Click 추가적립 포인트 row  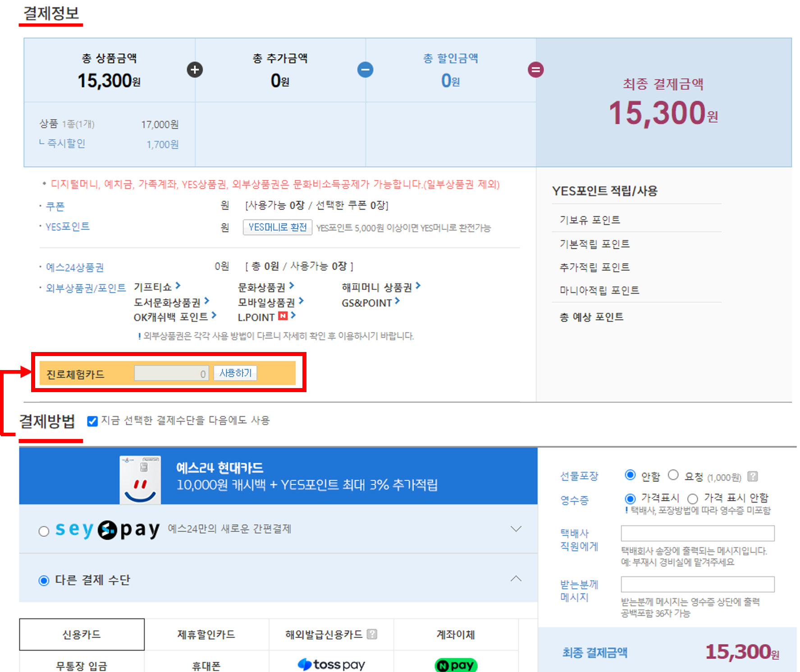coord(636,267)
